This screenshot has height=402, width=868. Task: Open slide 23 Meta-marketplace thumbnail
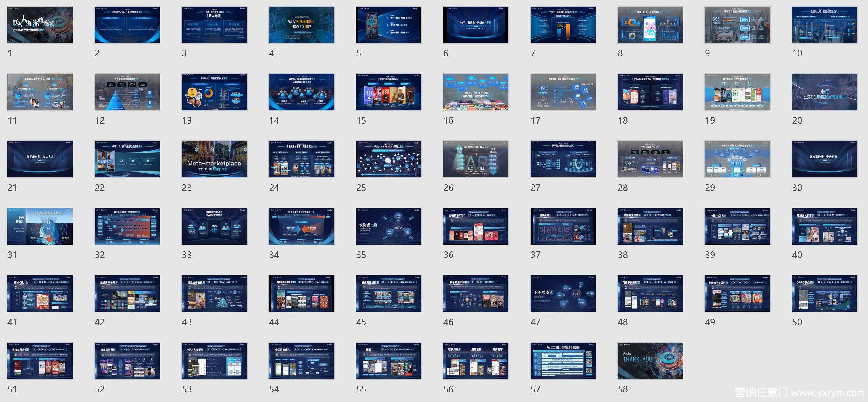214,159
